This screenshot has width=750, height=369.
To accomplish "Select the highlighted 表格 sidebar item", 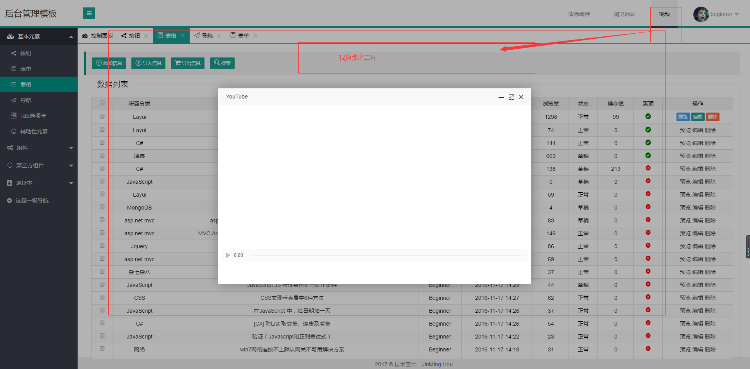I will (x=39, y=84).
